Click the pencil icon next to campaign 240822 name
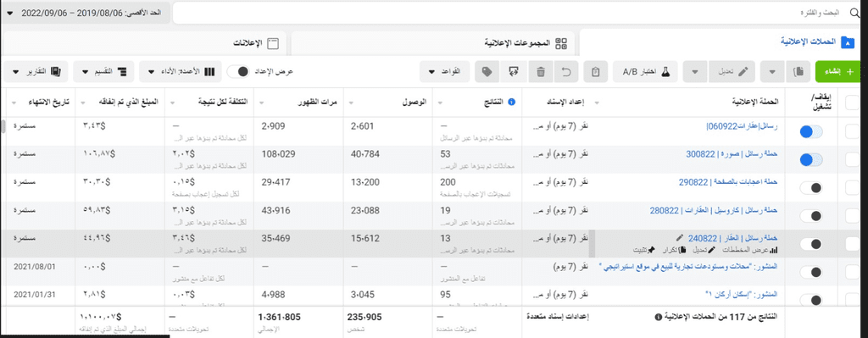The height and width of the screenshot is (338, 868). coord(680,238)
